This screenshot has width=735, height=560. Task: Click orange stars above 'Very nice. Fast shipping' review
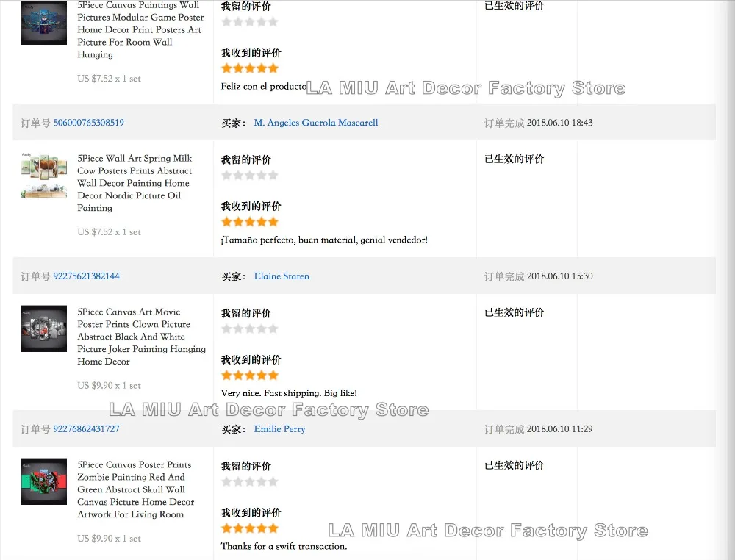point(250,376)
